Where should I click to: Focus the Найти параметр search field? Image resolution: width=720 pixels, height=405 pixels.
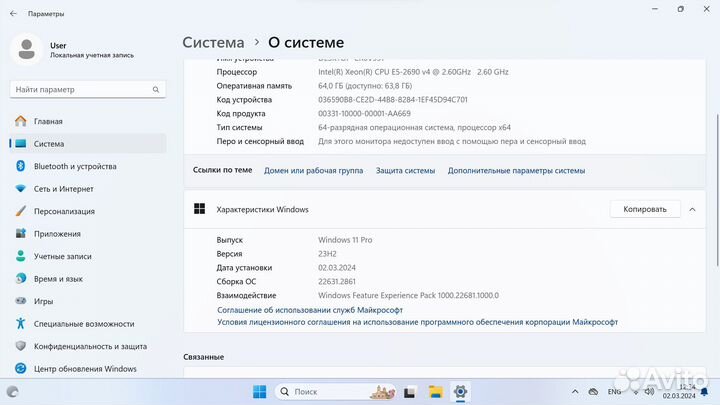(88, 90)
